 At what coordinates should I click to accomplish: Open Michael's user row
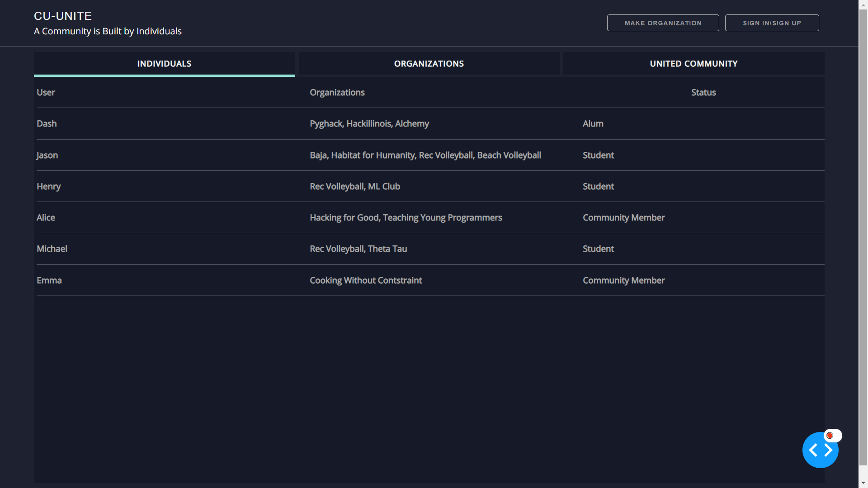[x=52, y=249]
